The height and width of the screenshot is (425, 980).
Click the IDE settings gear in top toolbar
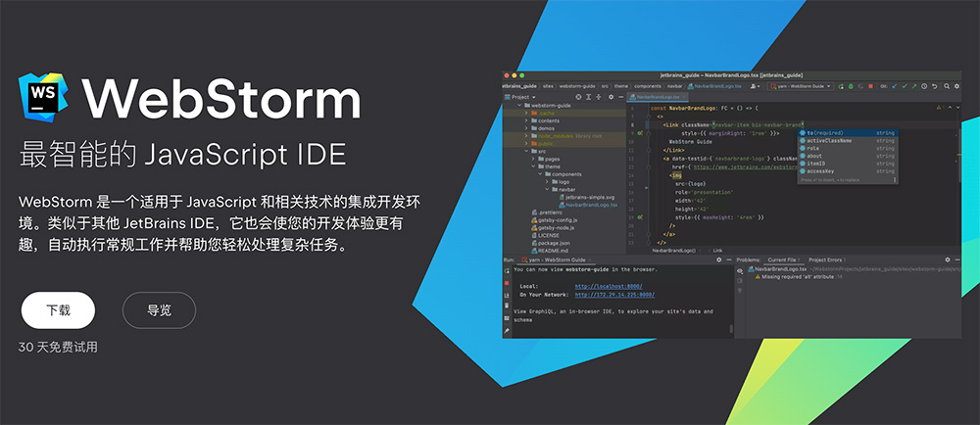tap(956, 86)
